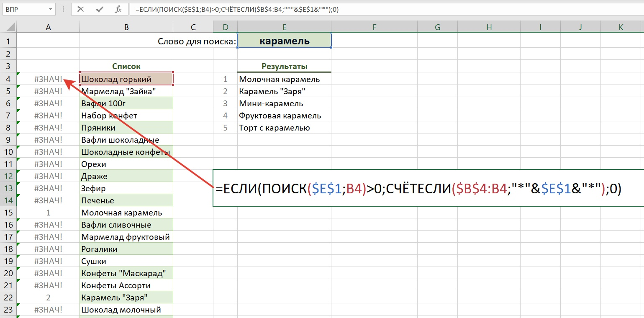Select the Карамель "Заря" cell in the list
This screenshot has width=644, height=318.
[x=126, y=297]
